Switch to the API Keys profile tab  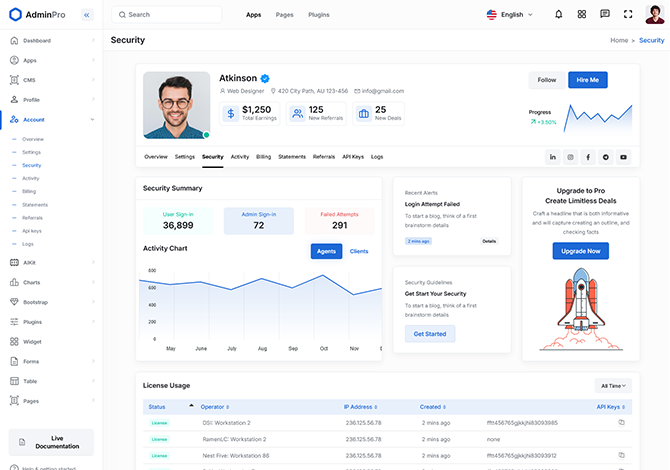(352, 157)
